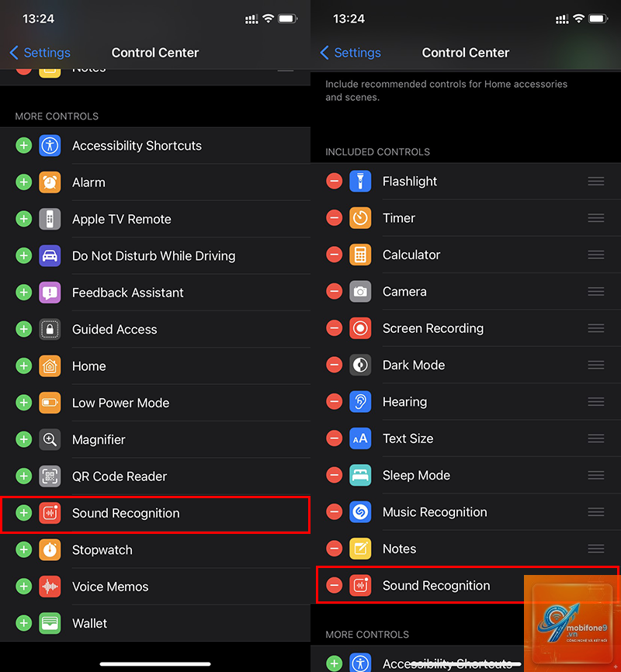This screenshot has width=621, height=672.
Task: Tap reorder handle beside Screen Recording
Action: click(596, 328)
